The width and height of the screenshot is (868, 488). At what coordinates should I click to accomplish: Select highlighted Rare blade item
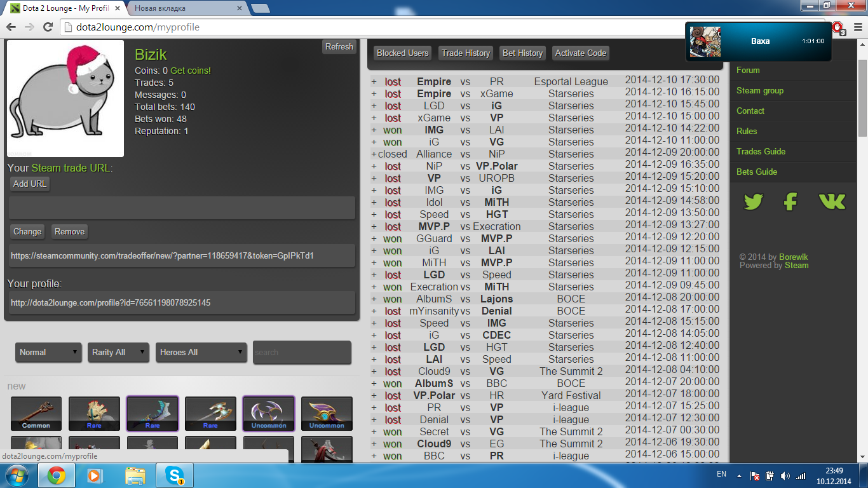pyautogui.click(x=153, y=414)
